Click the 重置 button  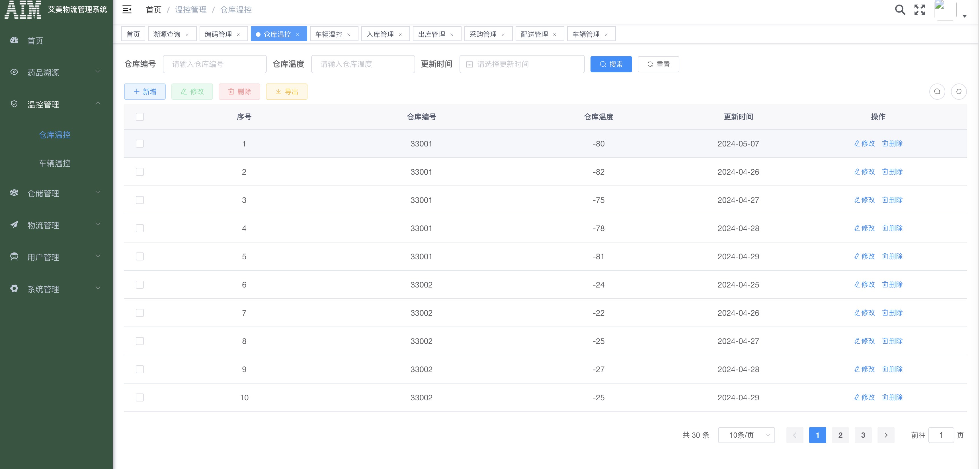pyautogui.click(x=658, y=64)
